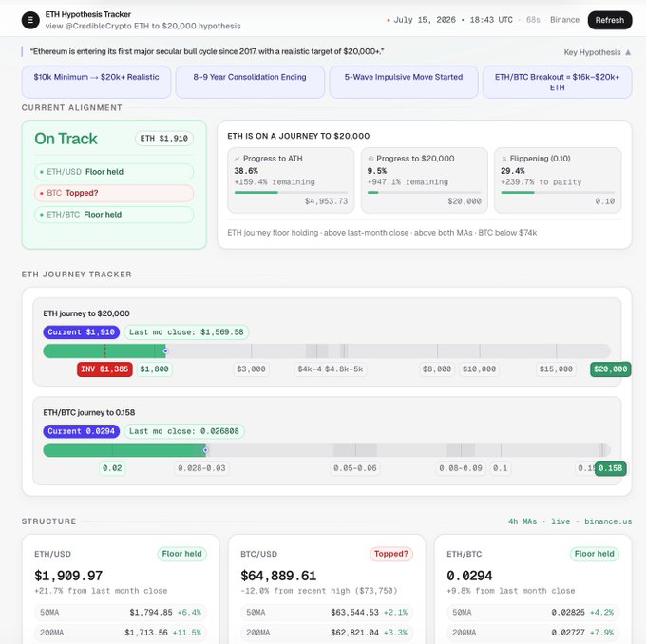Click the Flippening scale icon
The height and width of the screenshot is (644, 646).
(503, 159)
